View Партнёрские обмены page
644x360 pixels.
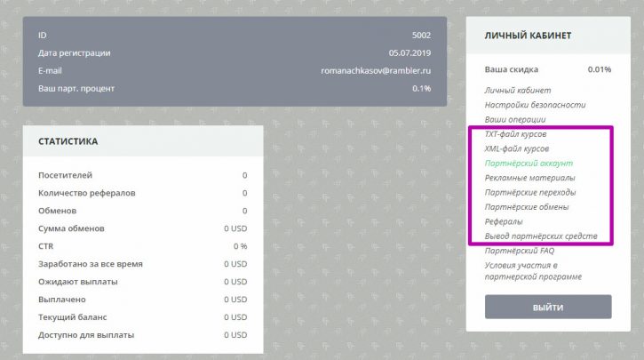click(x=527, y=207)
